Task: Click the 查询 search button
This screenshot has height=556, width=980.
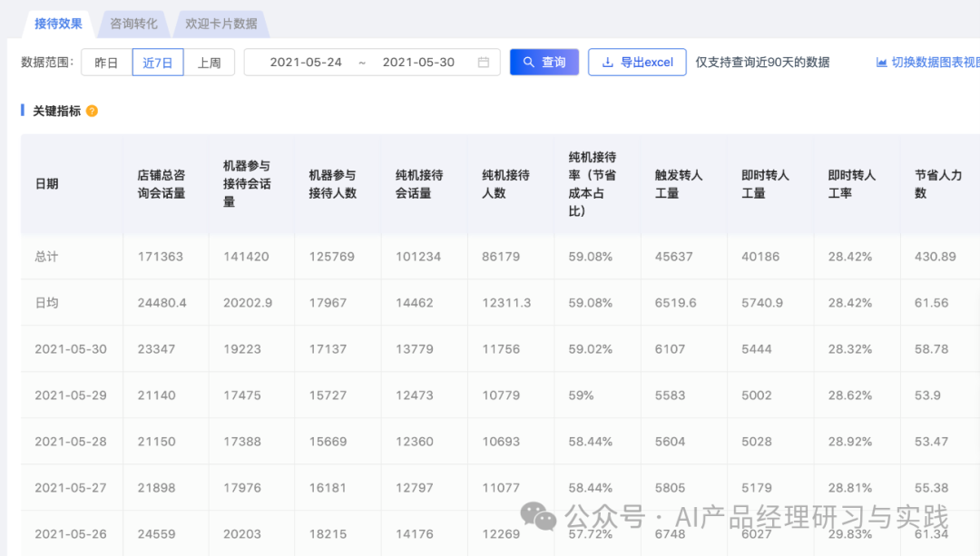Action: 544,63
